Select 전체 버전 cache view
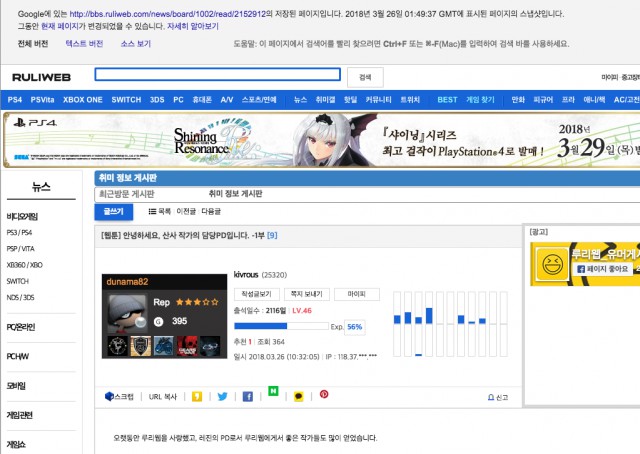This screenshot has height=454, width=640. (x=33, y=43)
